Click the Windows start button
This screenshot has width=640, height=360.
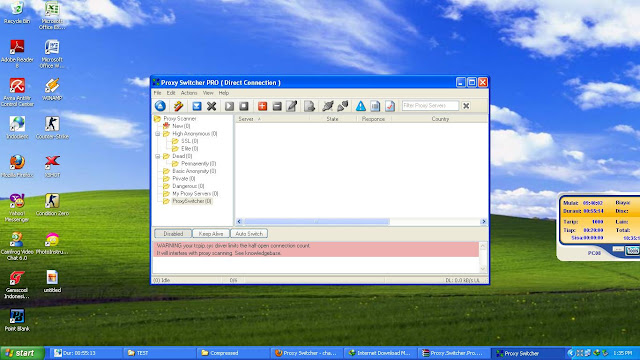click(22, 353)
